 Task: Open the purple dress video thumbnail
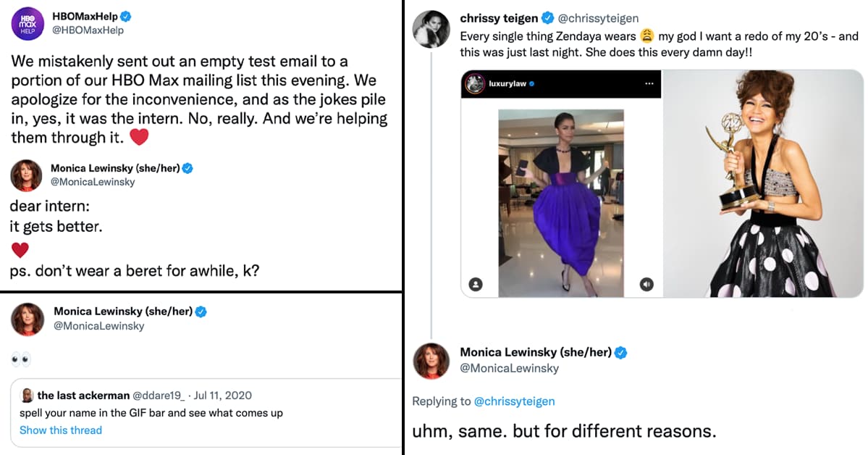561,202
